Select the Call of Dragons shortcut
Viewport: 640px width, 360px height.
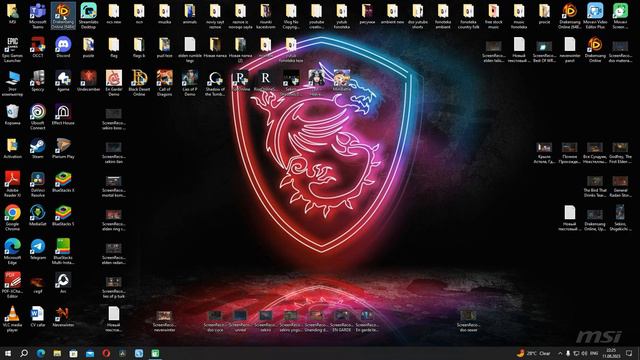pyautogui.click(x=164, y=83)
